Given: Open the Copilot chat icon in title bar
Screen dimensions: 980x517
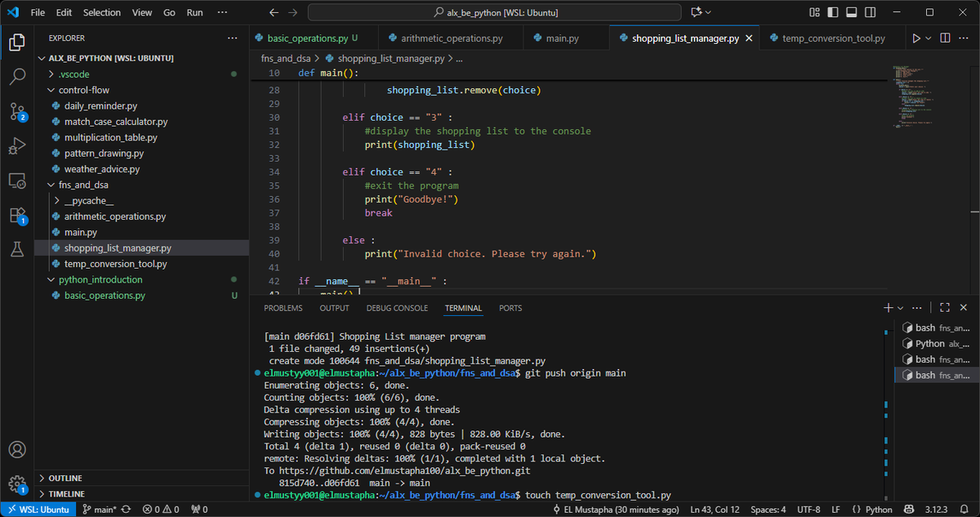Looking at the screenshot, I should (697, 13).
